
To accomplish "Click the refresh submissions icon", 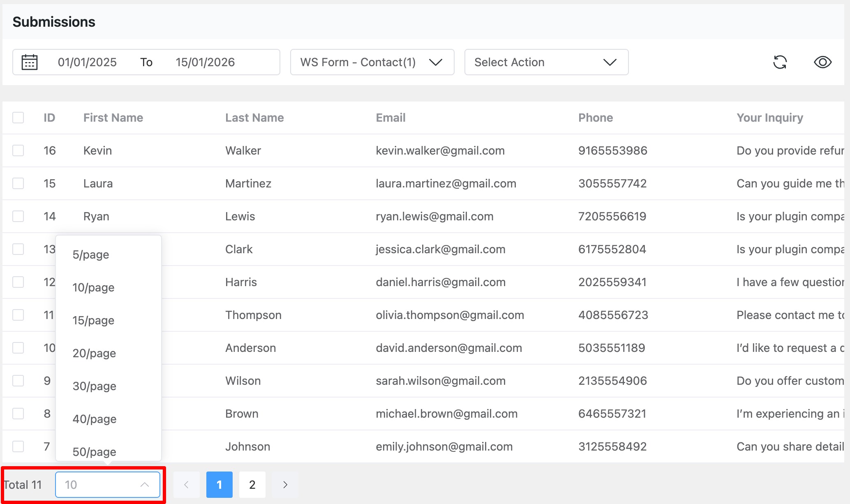I will 781,62.
